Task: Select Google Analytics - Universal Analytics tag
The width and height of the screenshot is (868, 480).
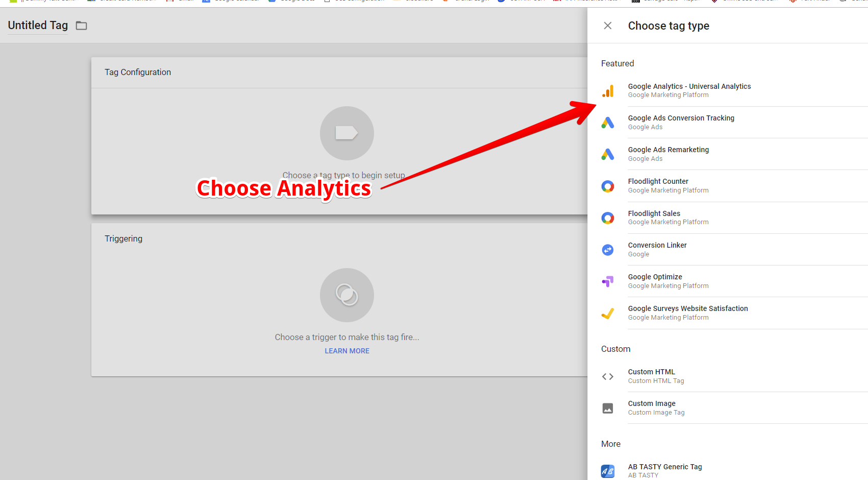Action: pos(728,91)
